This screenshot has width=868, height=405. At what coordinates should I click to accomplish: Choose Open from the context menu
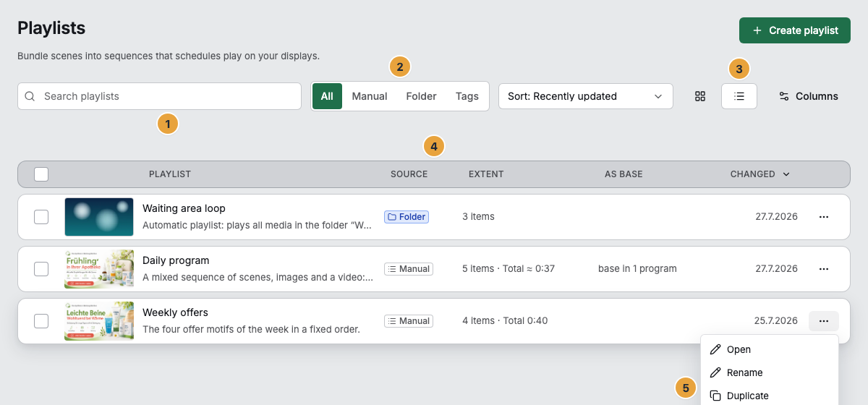[x=770, y=349]
